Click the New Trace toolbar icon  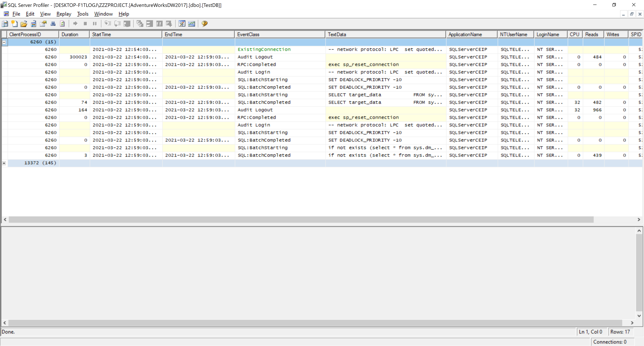5,24
